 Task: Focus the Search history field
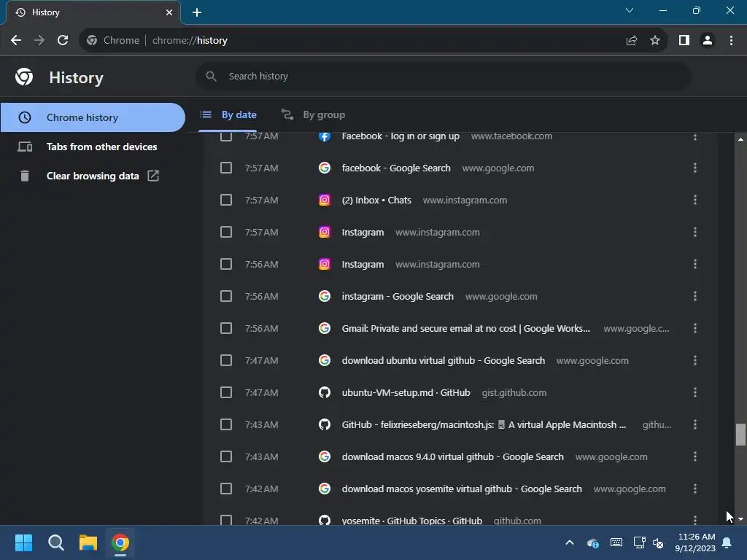443,76
